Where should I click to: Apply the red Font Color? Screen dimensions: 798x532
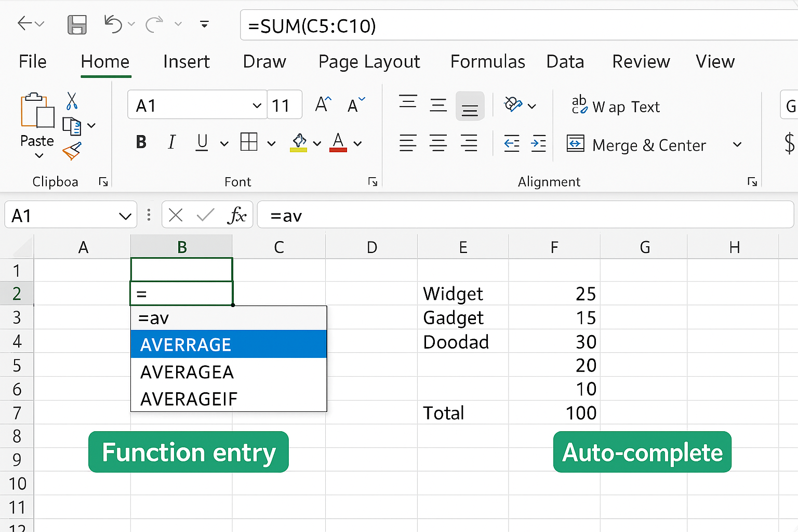coord(338,142)
